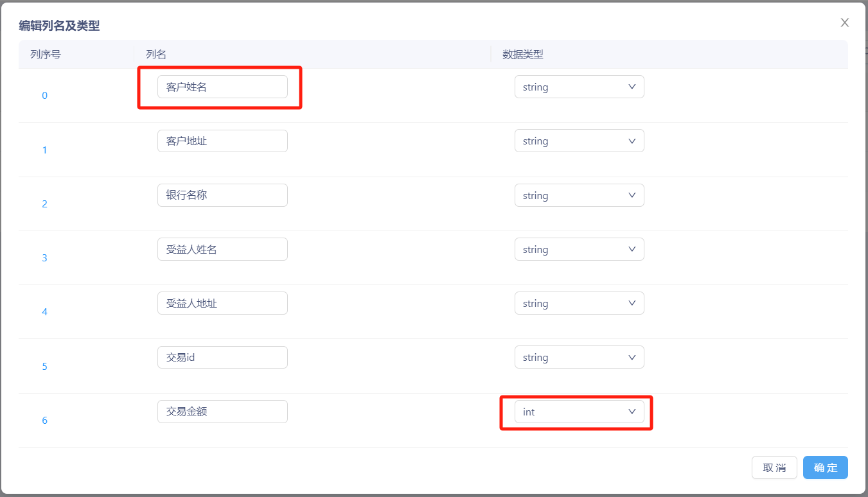Open the int type dropdown for 交易金额
This screenshot has height=497, width=868.
579,412
